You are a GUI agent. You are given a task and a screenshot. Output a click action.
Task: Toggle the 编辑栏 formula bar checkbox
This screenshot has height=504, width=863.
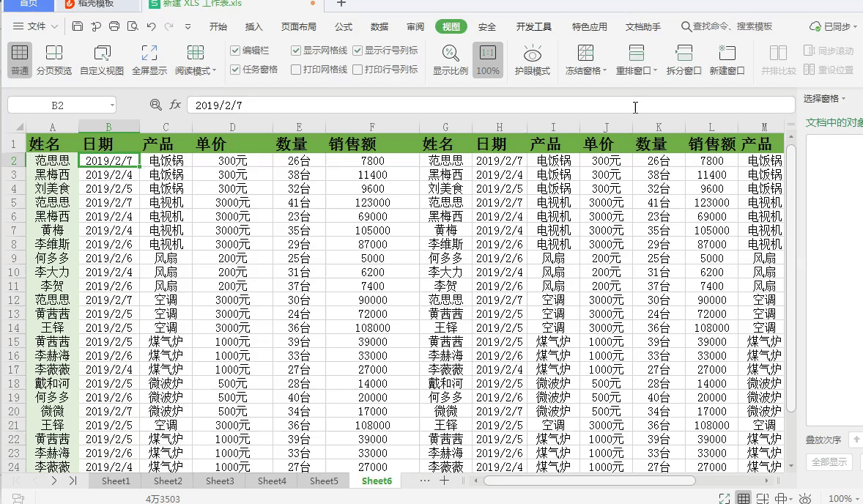[x=235, y=51]
